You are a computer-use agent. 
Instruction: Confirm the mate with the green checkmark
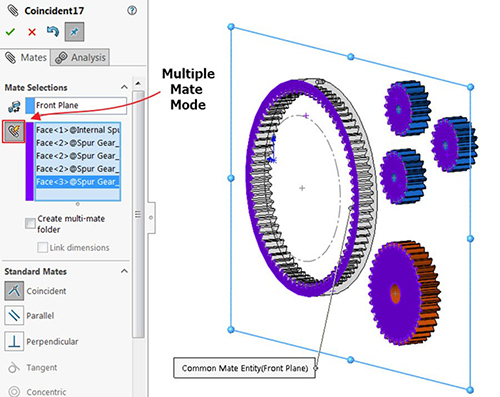click(x=10, y=32)
